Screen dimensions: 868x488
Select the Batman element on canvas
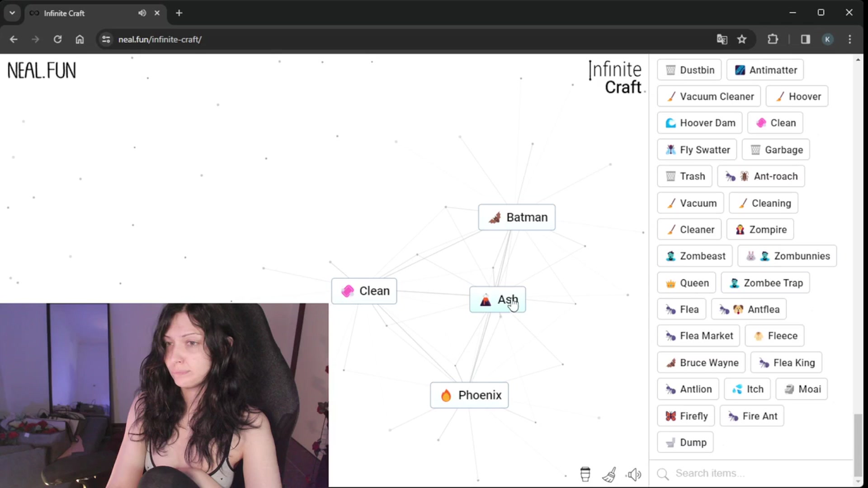[x=517, y=217]
